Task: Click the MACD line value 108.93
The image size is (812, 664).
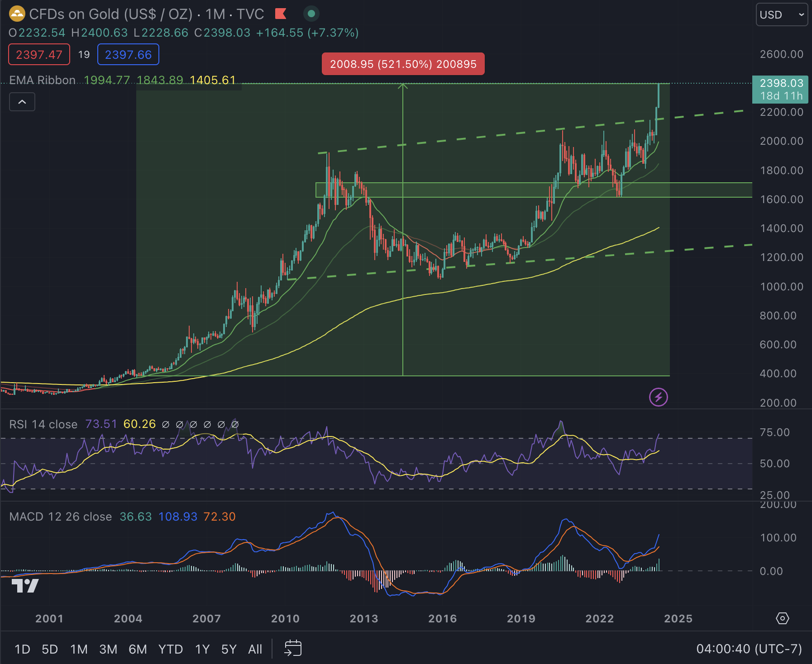Action: click(178, 517)
